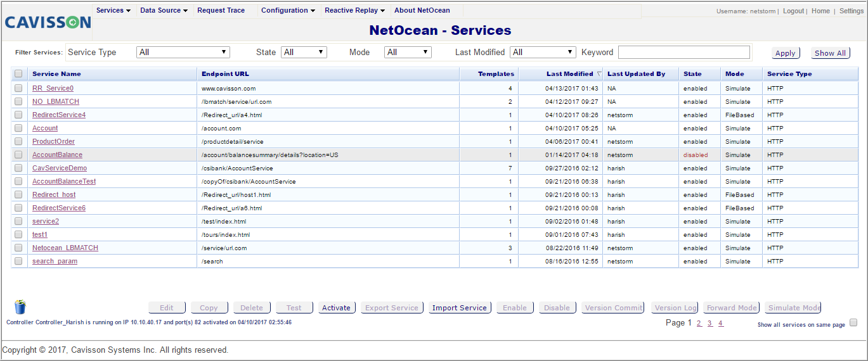The width and height of the screenshot is (868, 361).
Task: Open the CavServiceDemo service link
Action: point(60,168)
